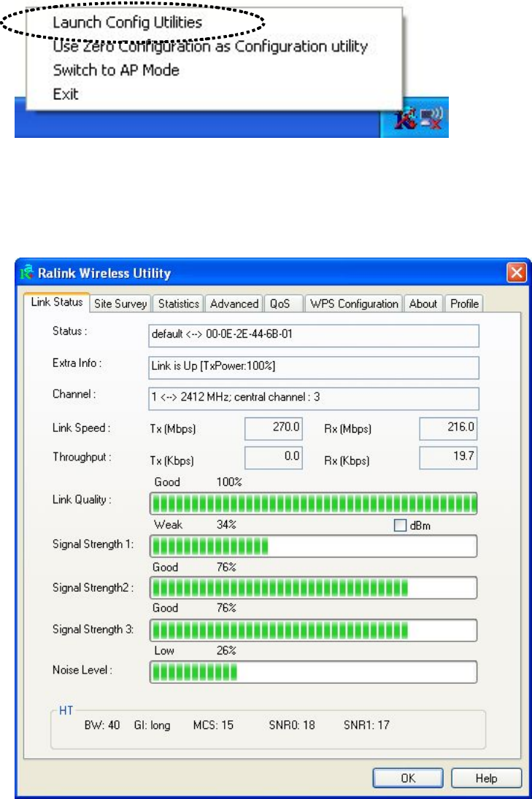Viewport: 532px width, 799px height.
Task: Click the '26%' noise level value
Action: click(226, 651)
